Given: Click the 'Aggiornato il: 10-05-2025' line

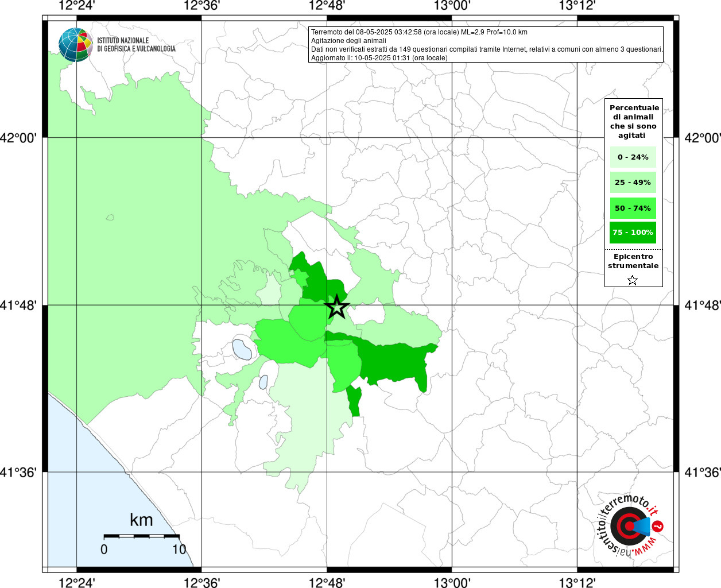Looking at the screenshot, I should tap(379, 58).
